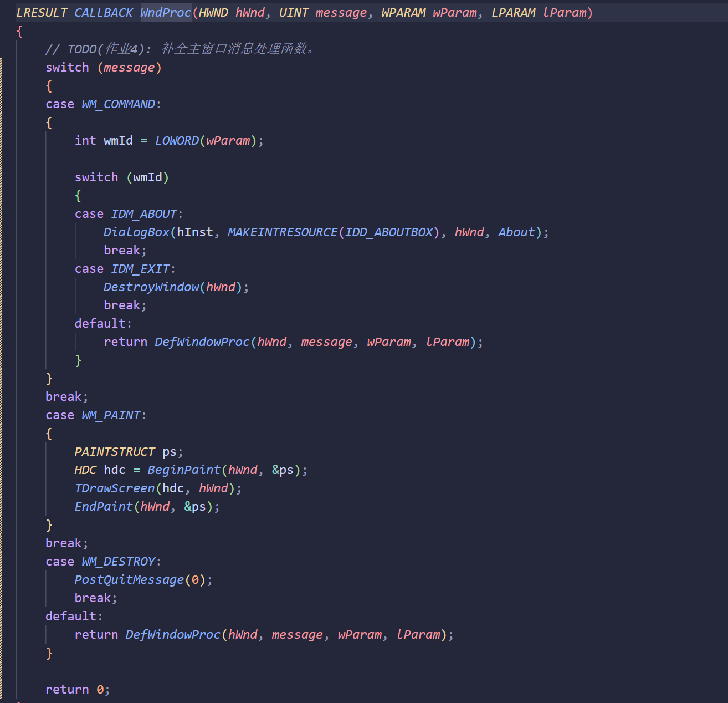The height and width of the screenshot is (703, 728).
Task: Click the IDM_EXIT case constant
Action: tap(140, 269)
